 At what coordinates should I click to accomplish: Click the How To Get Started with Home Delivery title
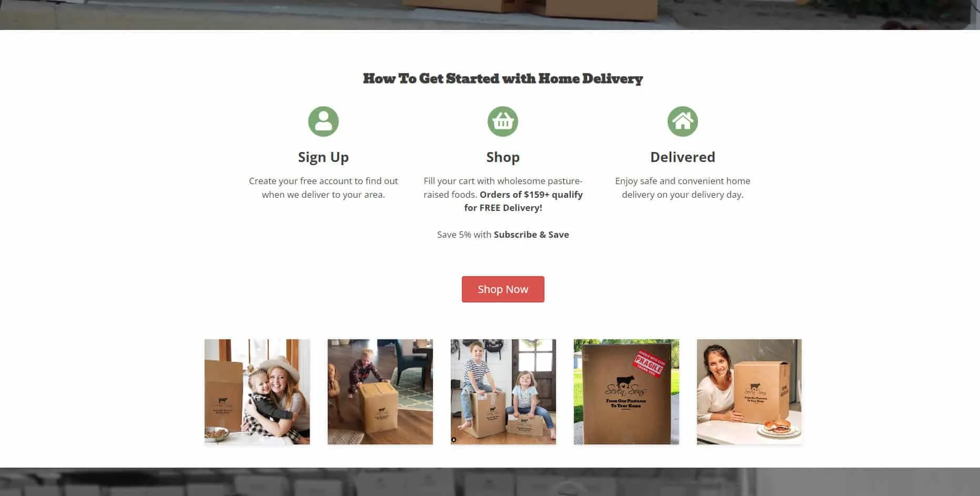(x=503, y=79)
